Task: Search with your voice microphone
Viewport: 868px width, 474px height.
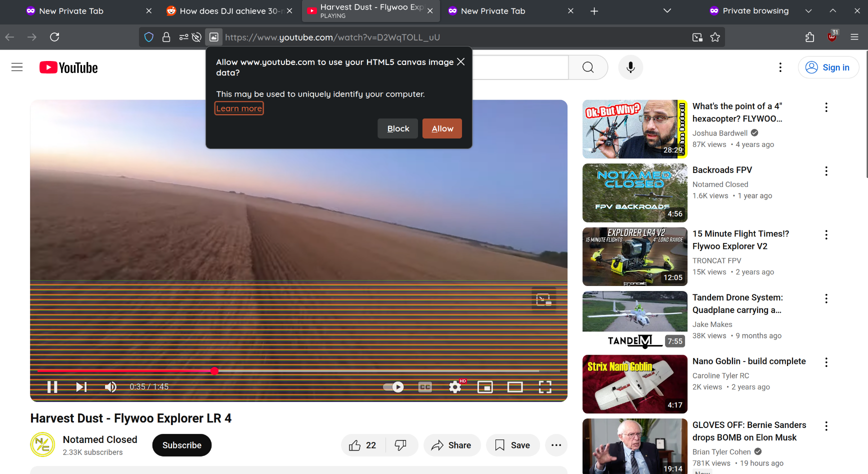Action: [630, 67]
